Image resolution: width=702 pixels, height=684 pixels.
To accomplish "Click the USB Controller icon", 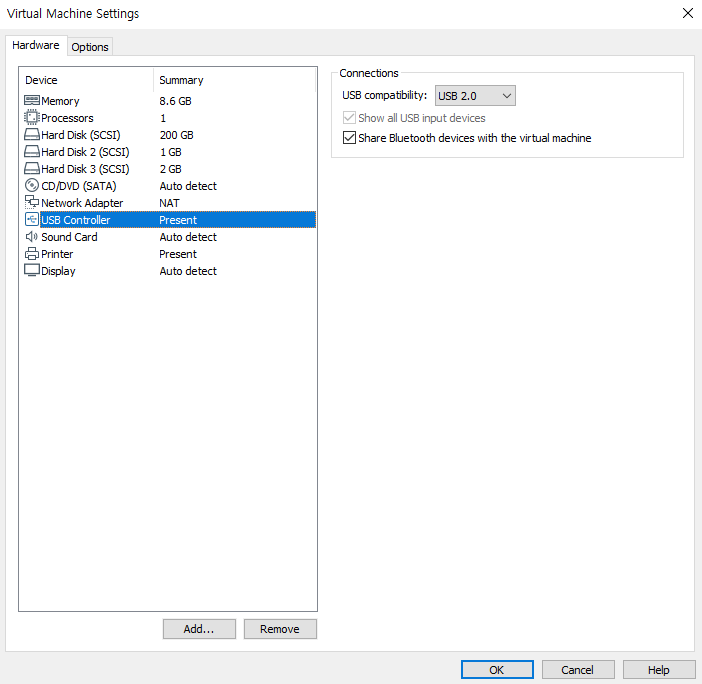I will [32, 219].
